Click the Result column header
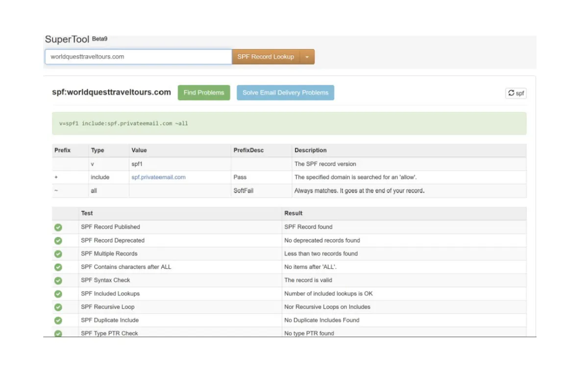The height and width of the screenshot is (367, 588). coord(294,214)
